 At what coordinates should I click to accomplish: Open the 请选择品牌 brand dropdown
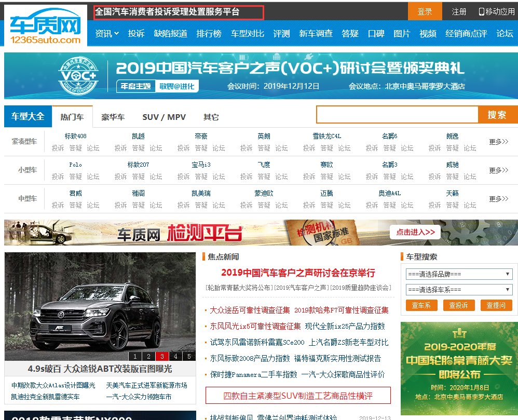(x=459, y=274)
